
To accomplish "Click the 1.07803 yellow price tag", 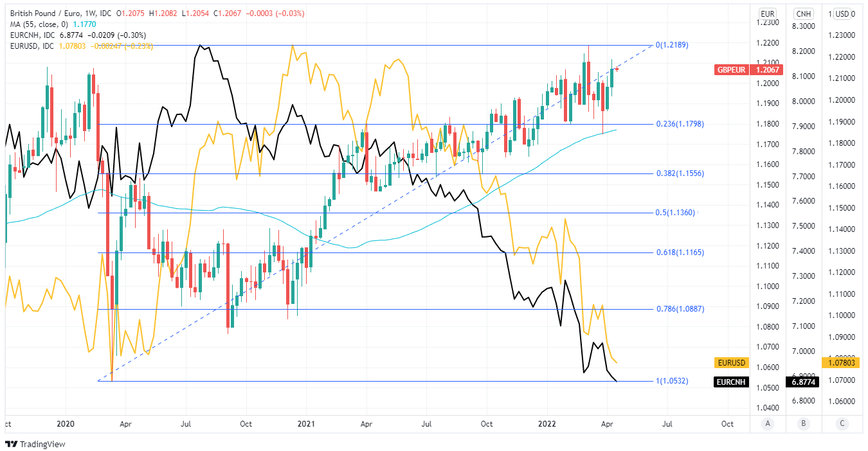I will [x=838, y=363].
